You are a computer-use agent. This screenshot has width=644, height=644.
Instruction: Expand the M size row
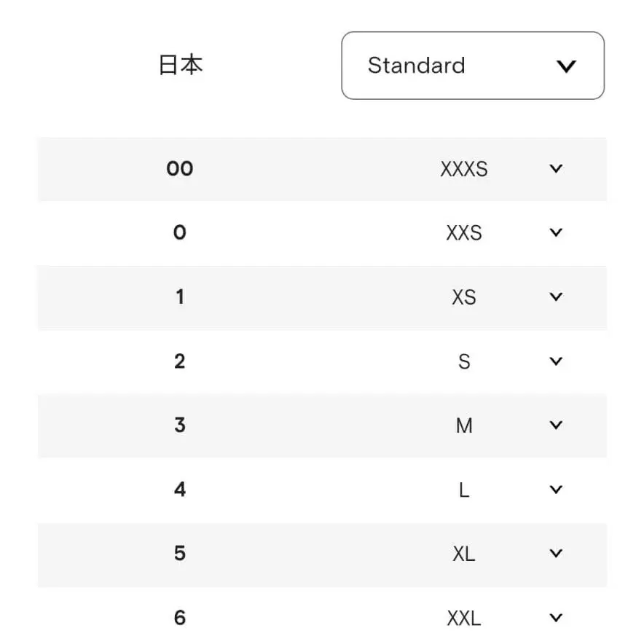(x=556, y=425)
